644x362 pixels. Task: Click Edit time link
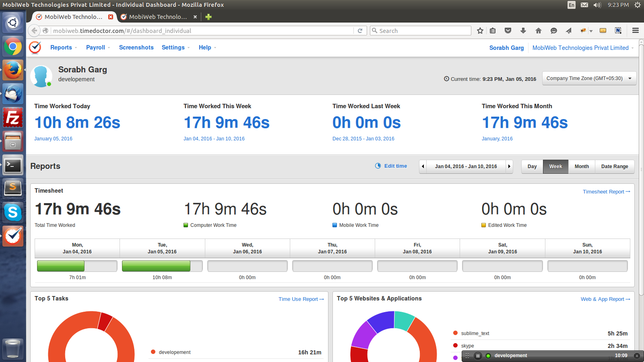click(x=391, y=166)
